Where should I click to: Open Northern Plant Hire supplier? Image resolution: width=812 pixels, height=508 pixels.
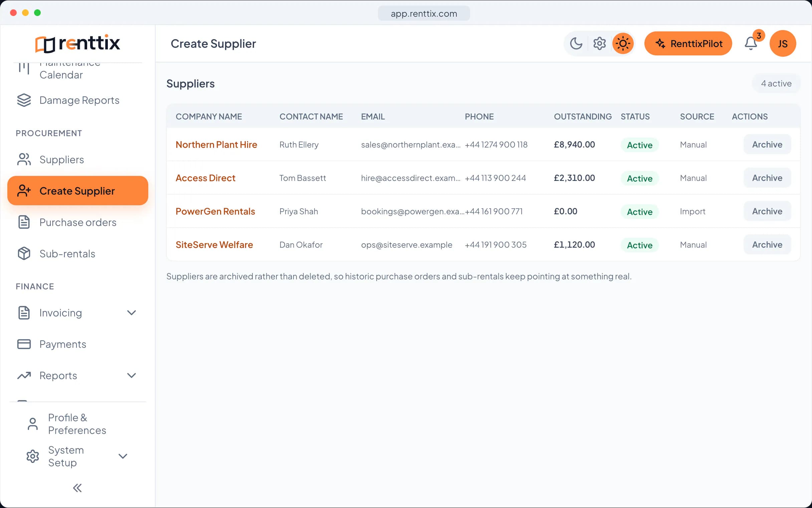point(216,145)
